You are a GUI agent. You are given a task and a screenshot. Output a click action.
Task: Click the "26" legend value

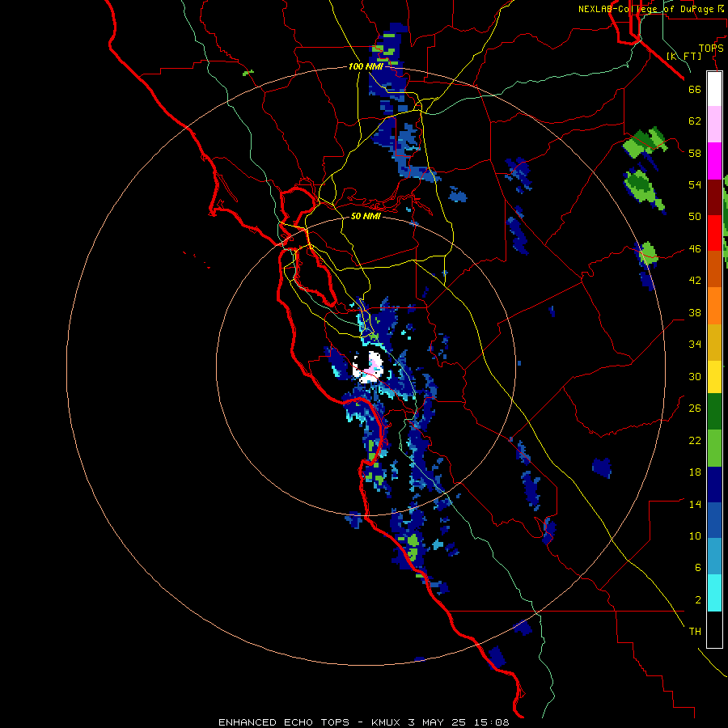click(x=695, y=408)
